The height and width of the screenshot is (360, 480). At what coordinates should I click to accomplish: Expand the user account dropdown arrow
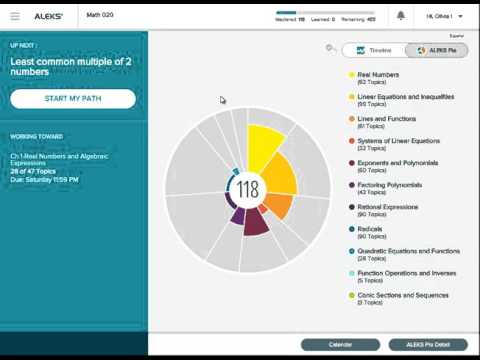(x=460, y=16)
